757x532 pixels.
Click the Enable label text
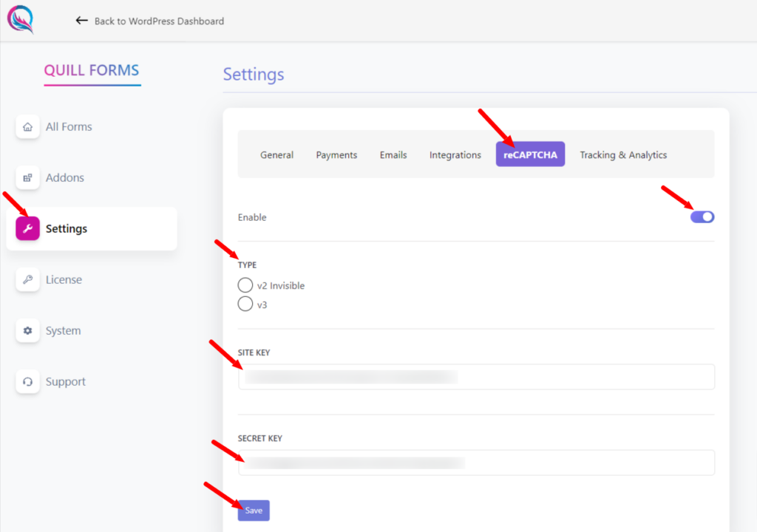click(252, 217)
